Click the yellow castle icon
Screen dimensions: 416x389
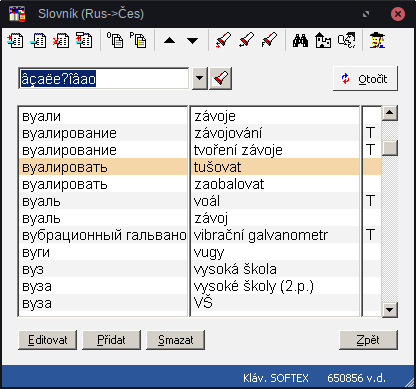coord(323,40)
